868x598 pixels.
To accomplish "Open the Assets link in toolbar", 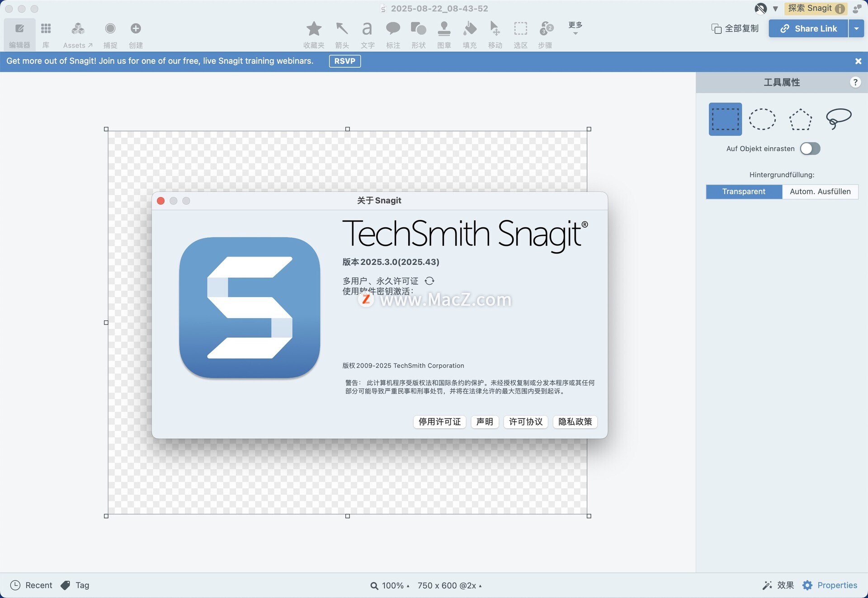I will tap(78, 35).
